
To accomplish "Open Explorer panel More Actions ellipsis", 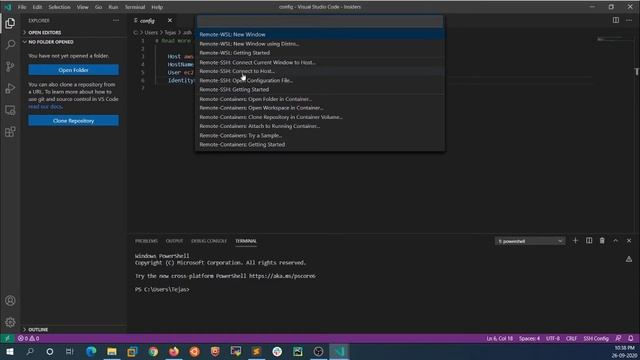I will tap(116, 20).
